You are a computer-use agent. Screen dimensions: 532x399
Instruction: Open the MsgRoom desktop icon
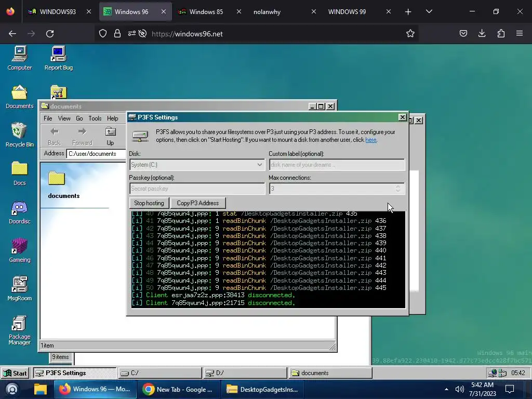(20, 288)
